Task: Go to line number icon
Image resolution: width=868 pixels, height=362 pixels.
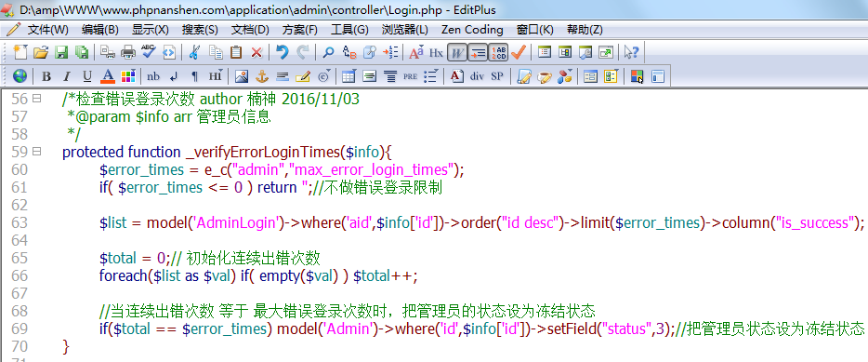Action: click(390, 52)
